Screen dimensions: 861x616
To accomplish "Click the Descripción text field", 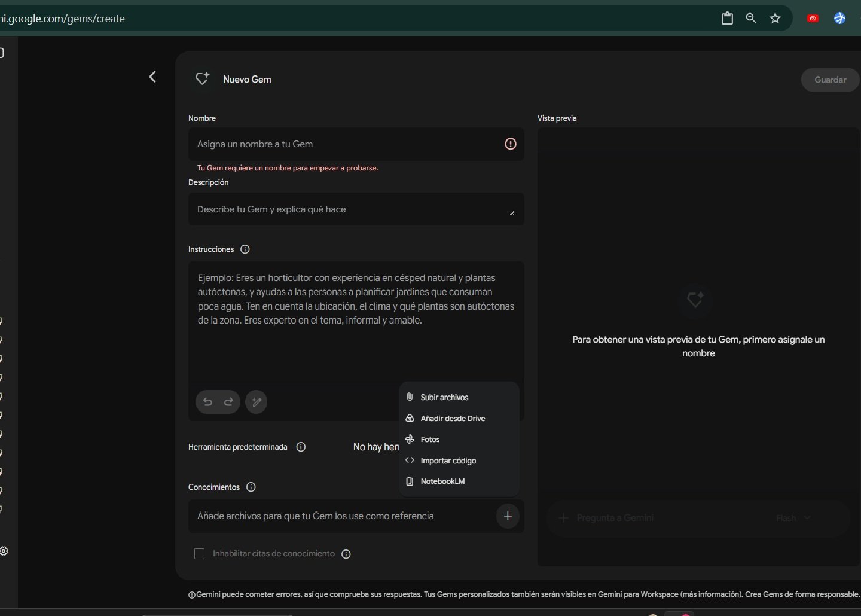I will point(356,209).
